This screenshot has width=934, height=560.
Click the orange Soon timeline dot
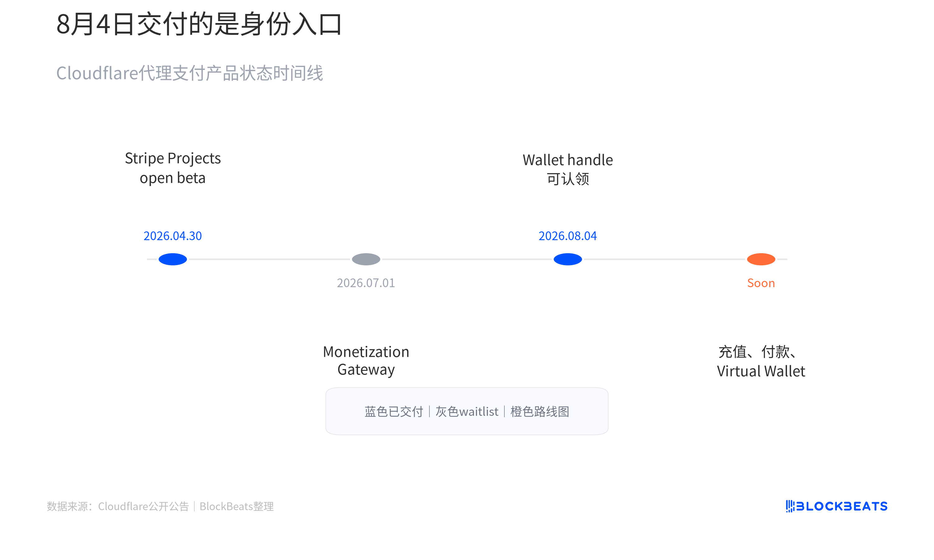click(x=761, y=259)
